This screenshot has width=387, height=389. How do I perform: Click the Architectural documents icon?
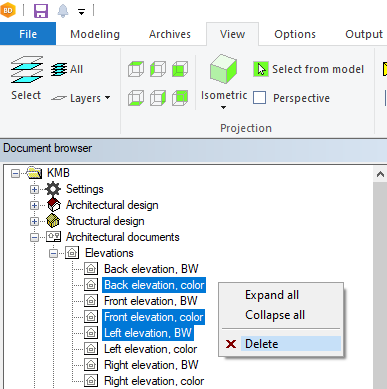[53, 237]
